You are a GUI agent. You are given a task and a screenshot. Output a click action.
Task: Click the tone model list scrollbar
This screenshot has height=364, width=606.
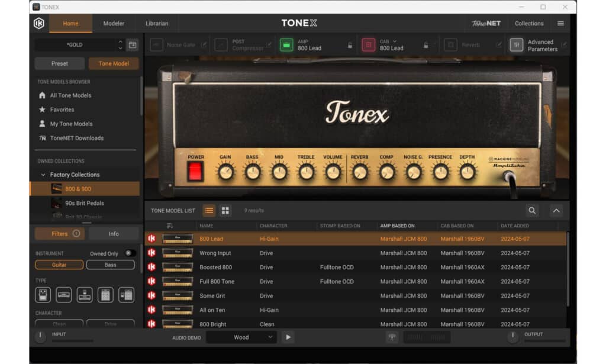(x=568, y=269)
